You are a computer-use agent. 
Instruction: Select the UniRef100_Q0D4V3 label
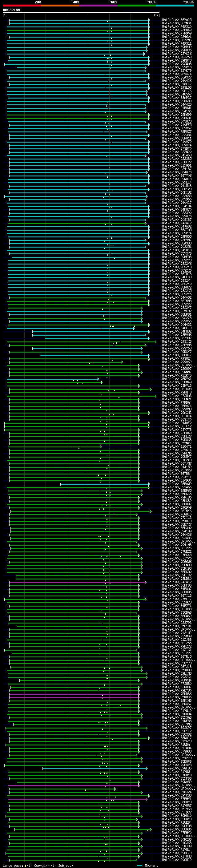point(177,765)
